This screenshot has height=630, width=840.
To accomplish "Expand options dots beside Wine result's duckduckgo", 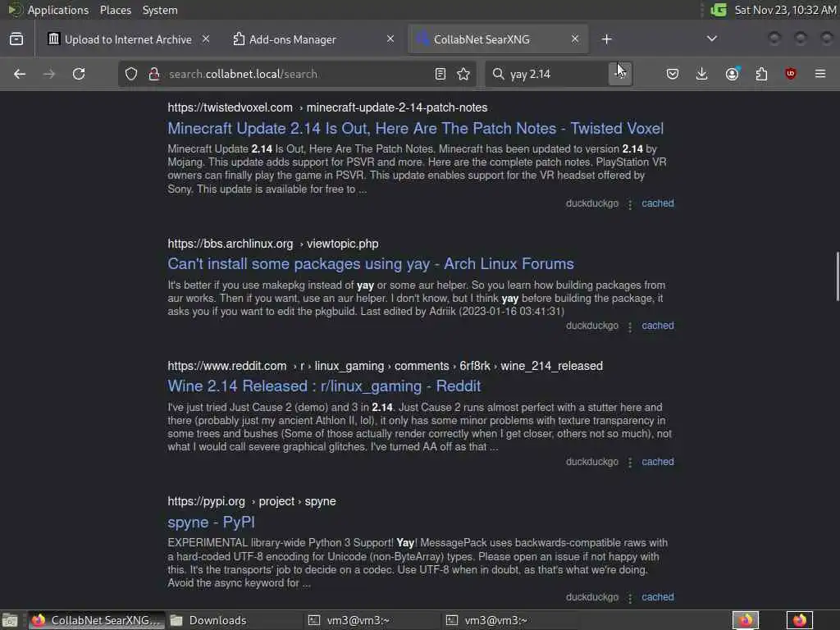I will point(630,463).
